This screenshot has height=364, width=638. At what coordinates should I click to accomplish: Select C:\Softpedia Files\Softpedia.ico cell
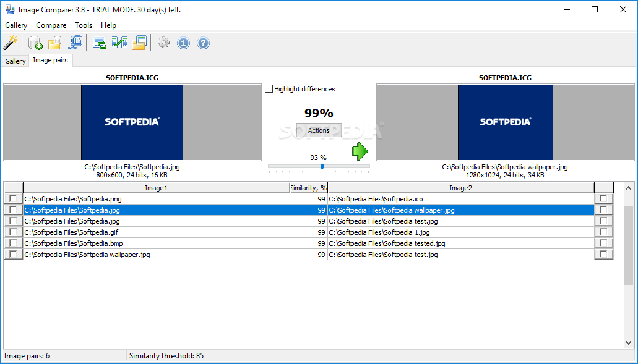tap(461, 199)
